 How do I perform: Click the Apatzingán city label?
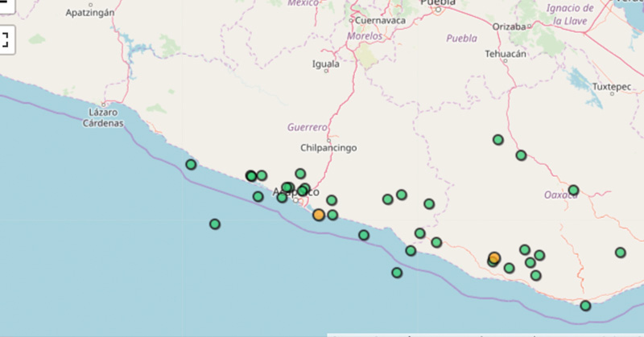pos(89,13)
